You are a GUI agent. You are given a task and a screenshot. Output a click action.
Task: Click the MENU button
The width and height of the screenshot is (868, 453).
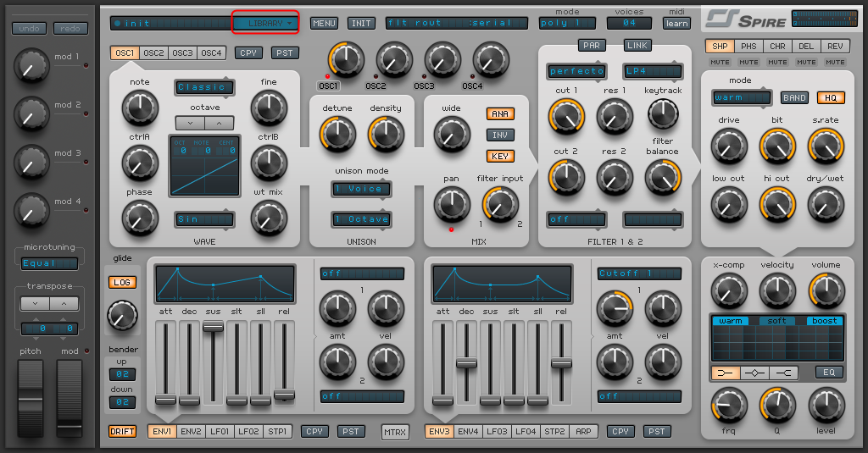(324, 23)
